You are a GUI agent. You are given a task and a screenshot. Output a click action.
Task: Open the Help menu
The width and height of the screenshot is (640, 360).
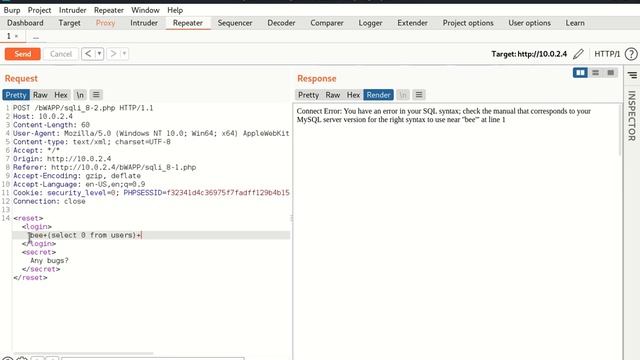pos(175,10)
